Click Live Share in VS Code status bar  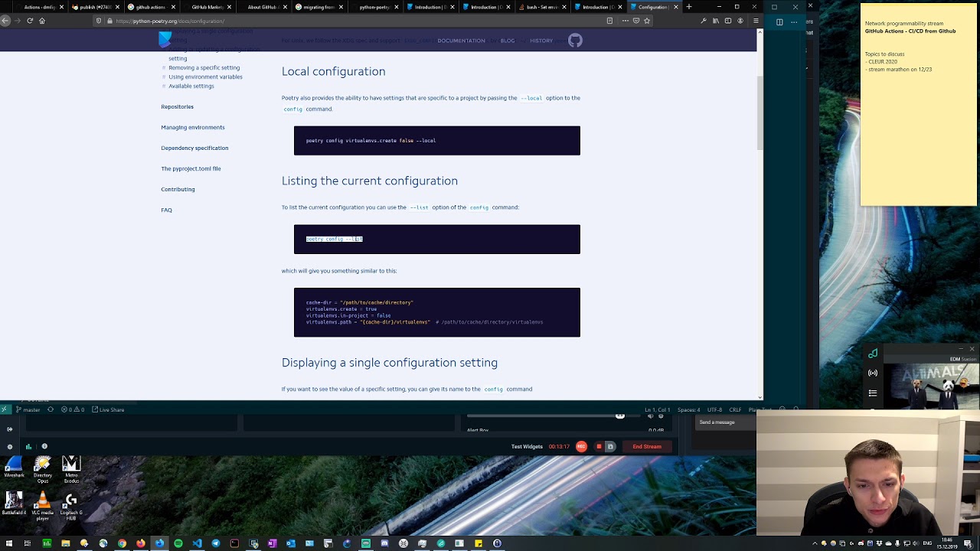[x=108, y=409]
